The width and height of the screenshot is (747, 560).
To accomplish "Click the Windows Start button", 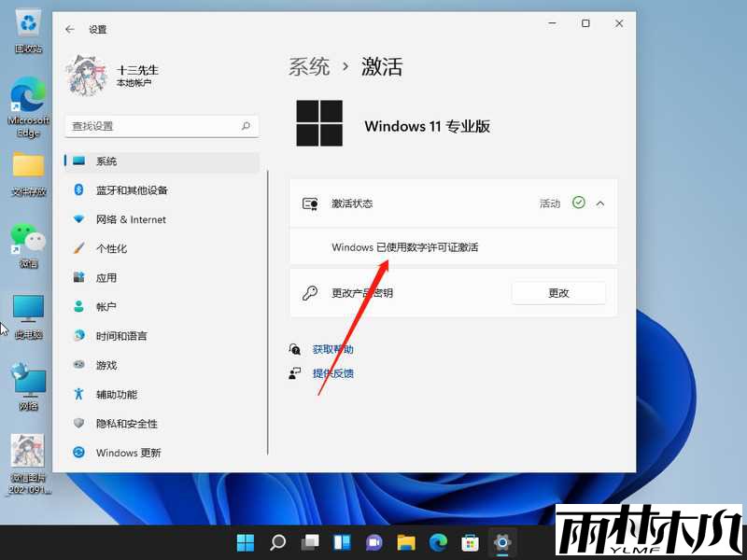I will 244,541.
